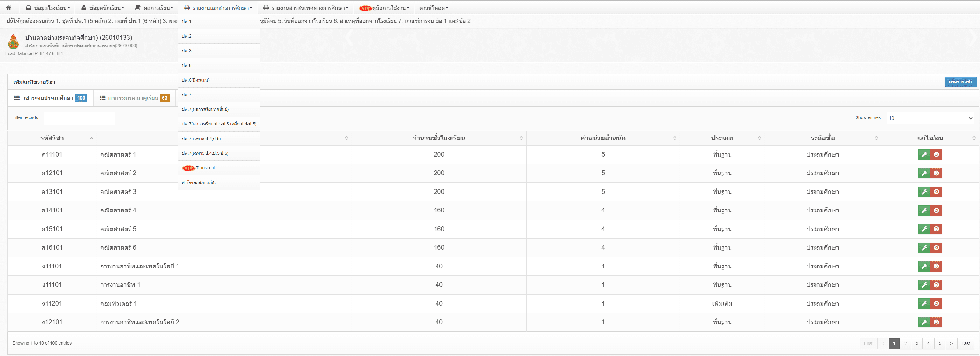Click the school name บ้านลาดช้าง heading
980x356 pixels.
[x=79, y=37]
